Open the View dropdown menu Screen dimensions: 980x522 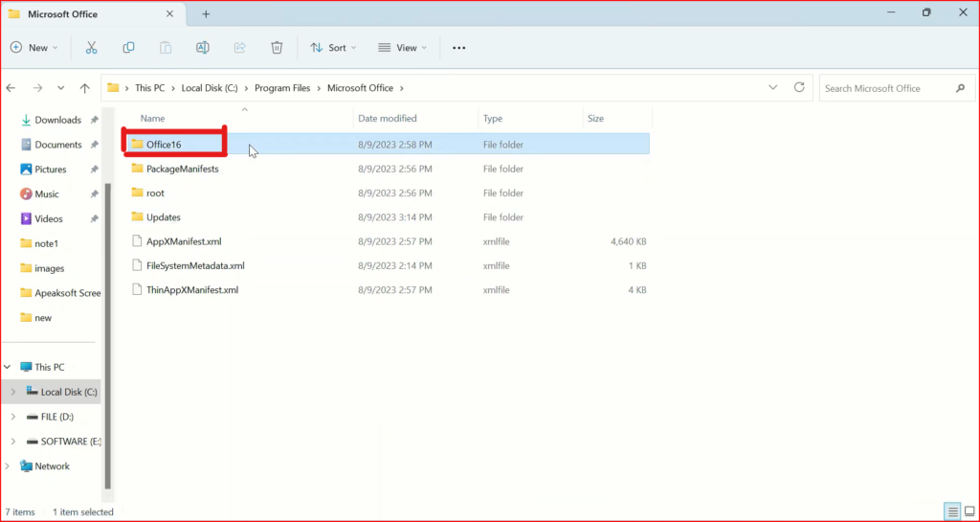tap(399, 48)
